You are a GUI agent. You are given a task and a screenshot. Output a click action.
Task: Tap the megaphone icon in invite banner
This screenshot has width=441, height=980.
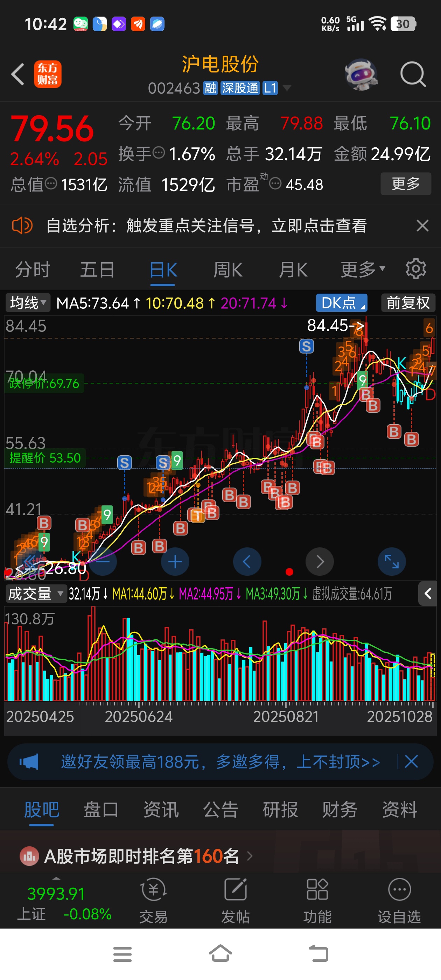(29, 762)
